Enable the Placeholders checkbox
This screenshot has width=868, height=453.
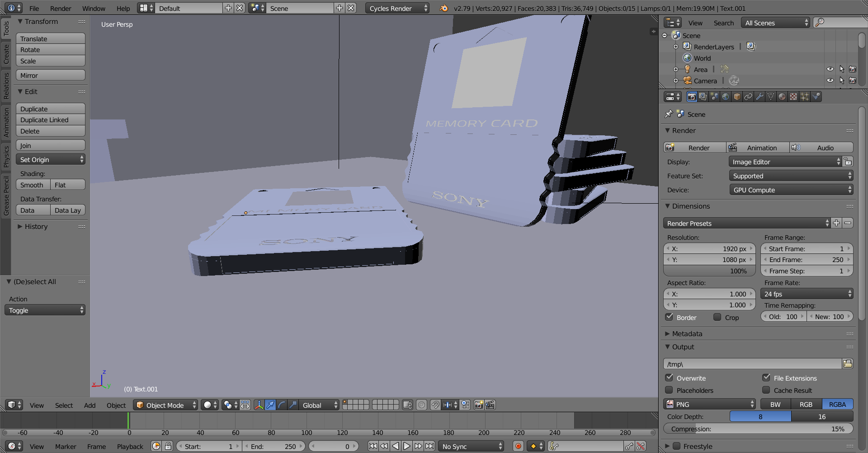point(670,390)
